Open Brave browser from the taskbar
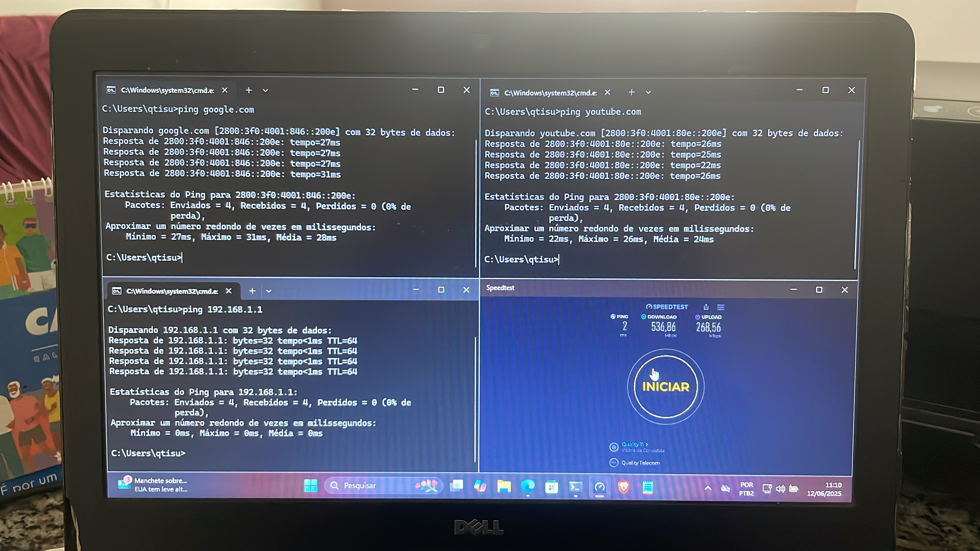Viewport: 980px width, 551px height. tap(623, 487)
